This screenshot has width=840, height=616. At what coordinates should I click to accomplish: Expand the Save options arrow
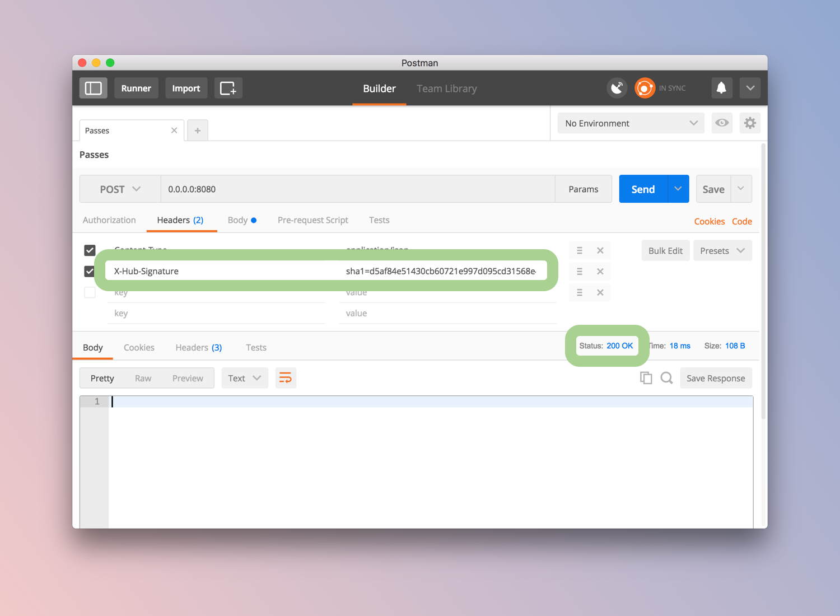point(741,189)
